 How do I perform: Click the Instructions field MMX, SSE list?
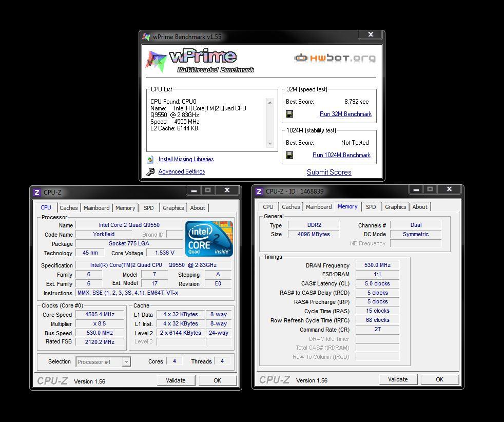tap(153, 293)
